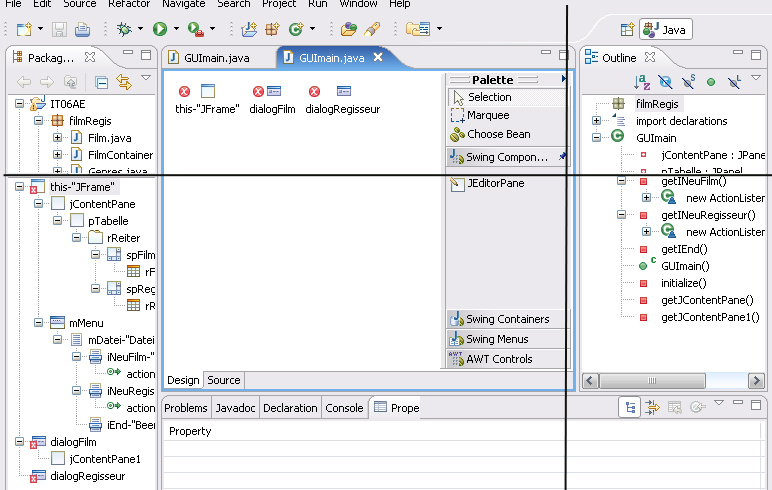772x490 pixels.
Task: Expand AWT Controls palette drawer
Action: click(508, 359)
